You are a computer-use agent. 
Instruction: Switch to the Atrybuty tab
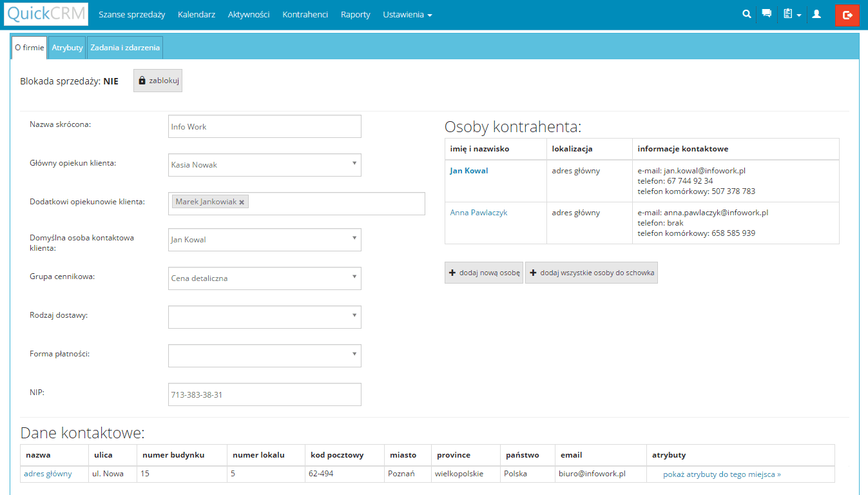[67, 48]
